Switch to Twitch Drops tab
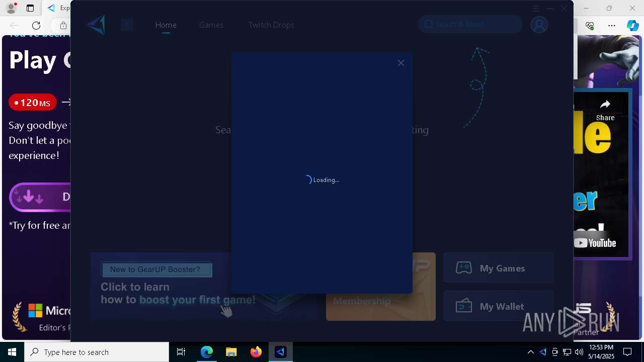644x362 pixels. (271, 25)
